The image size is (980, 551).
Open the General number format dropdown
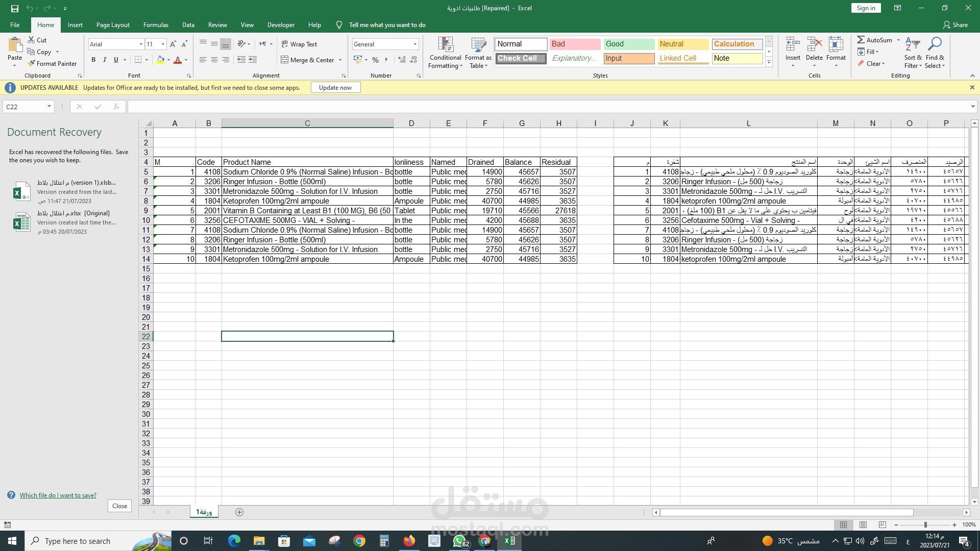[x=415, y=44]
